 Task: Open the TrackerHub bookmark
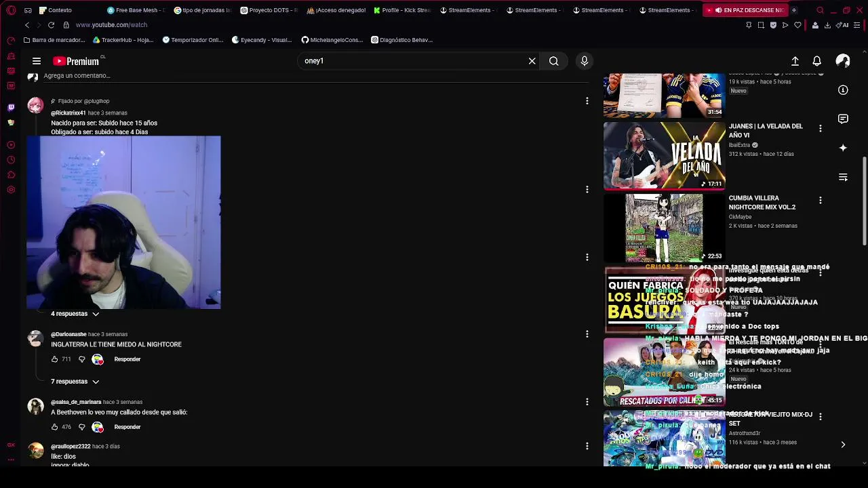tap(123, 40)
